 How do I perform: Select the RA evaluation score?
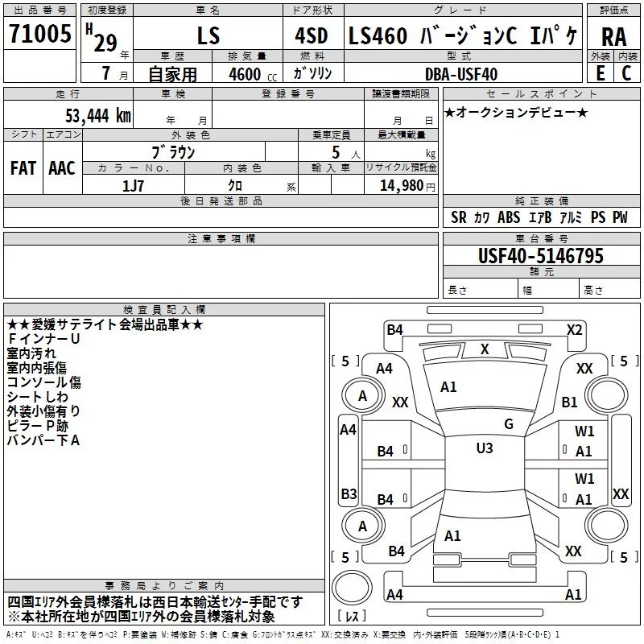[614, 37]
